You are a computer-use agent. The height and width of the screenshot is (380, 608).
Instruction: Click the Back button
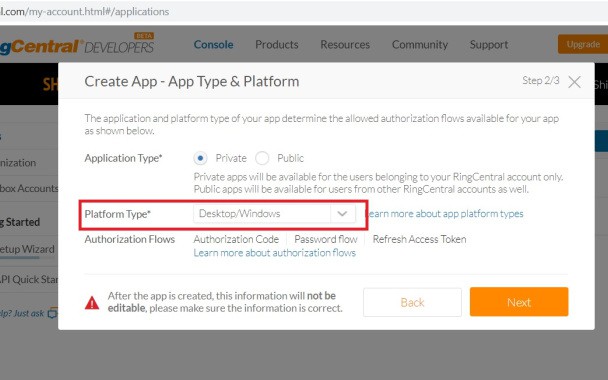tap(412, 302)
